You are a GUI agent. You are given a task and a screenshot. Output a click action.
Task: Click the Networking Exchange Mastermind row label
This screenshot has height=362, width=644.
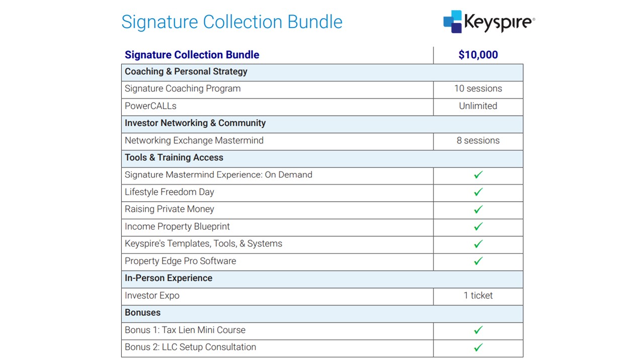194,140
